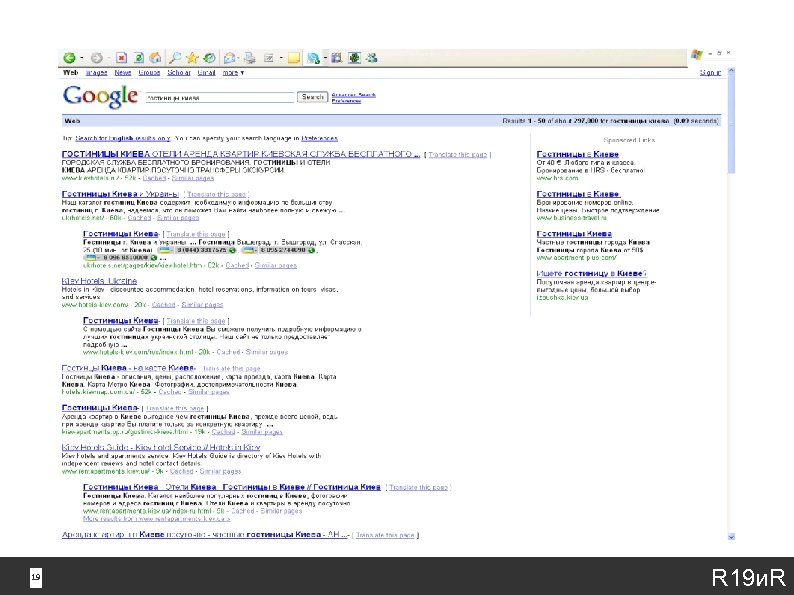This screenshot has height=595, width=794.
Task: Click the yellow note icon in the toolbar
Action: [x=294, y=58]
